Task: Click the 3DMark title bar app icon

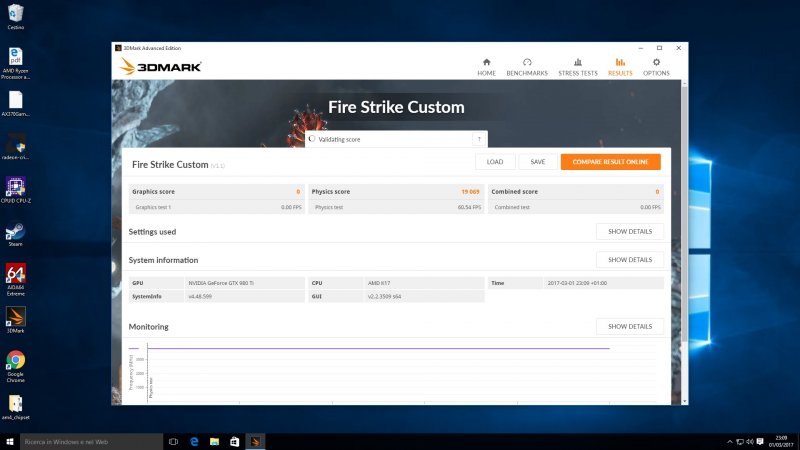Action: [x=118, y=48]
